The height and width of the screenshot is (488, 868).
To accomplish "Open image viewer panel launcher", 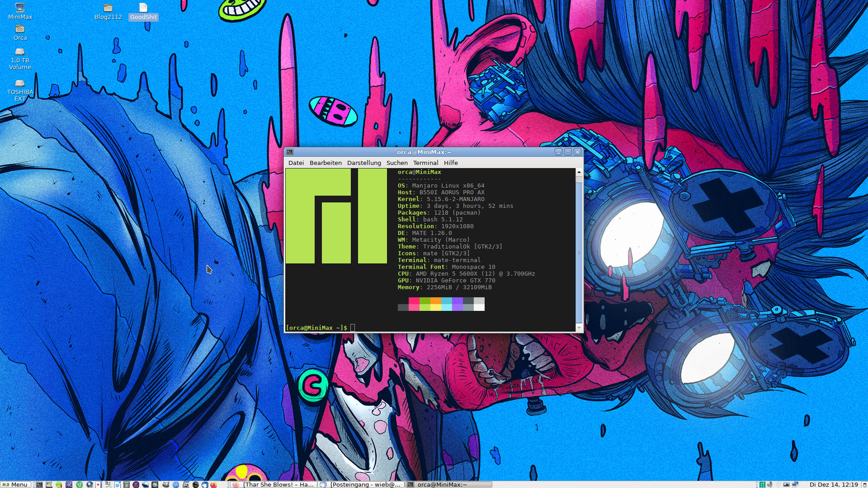I will [49, 484].
